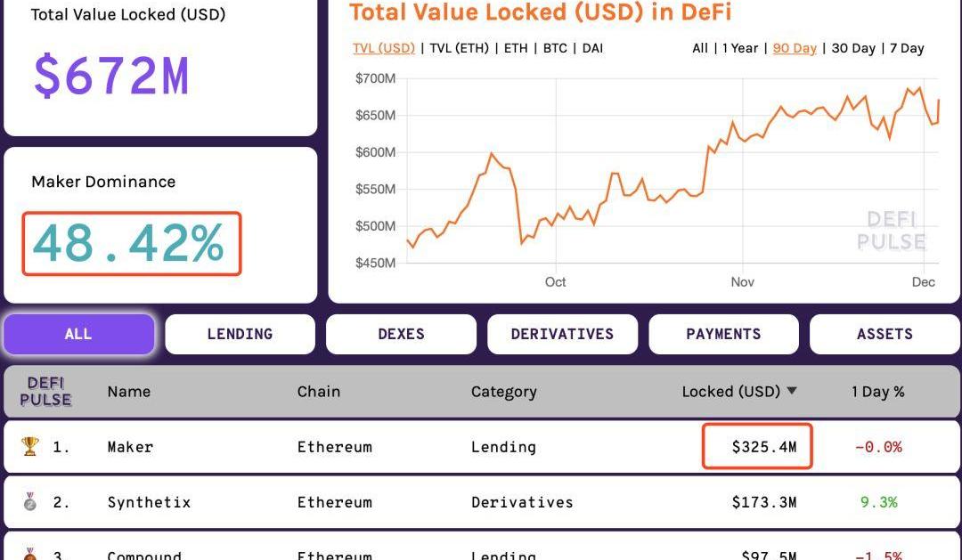Switch to the ASSETS tab

click(885, 334)
